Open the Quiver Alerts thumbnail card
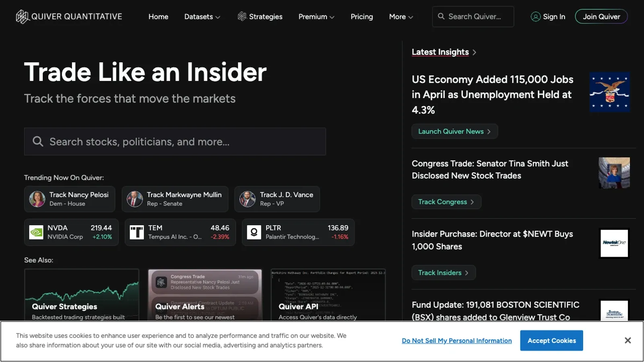This screenshot has height=362, width=644. (205, 295)
